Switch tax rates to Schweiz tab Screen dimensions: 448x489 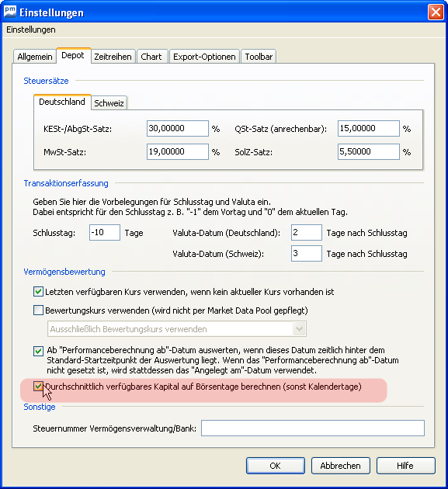click(x=109, y=103)
